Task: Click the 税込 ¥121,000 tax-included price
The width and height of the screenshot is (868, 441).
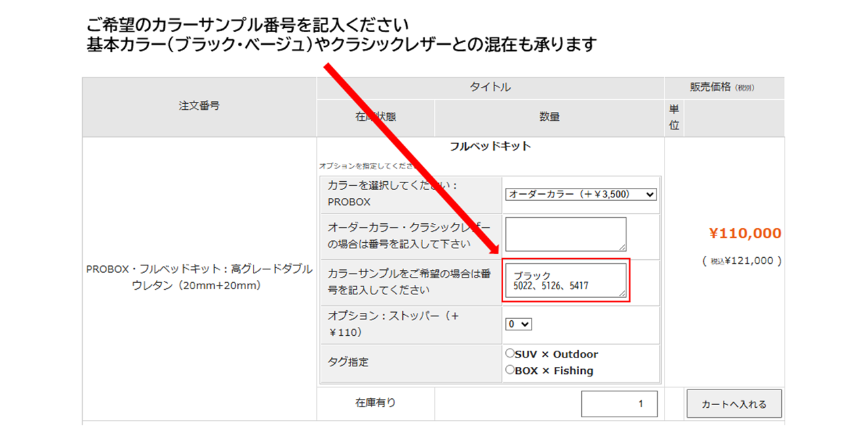Action: [x=742, y=261]
